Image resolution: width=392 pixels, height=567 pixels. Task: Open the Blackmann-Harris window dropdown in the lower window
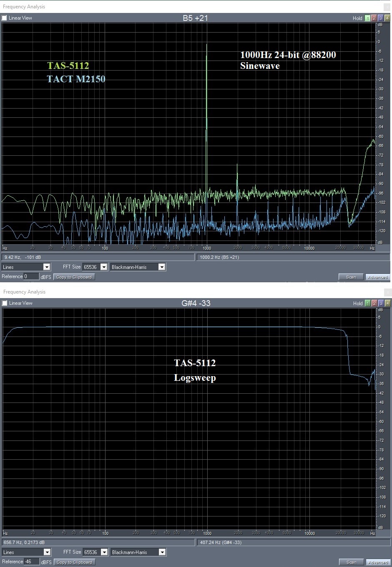click(162, 552)
